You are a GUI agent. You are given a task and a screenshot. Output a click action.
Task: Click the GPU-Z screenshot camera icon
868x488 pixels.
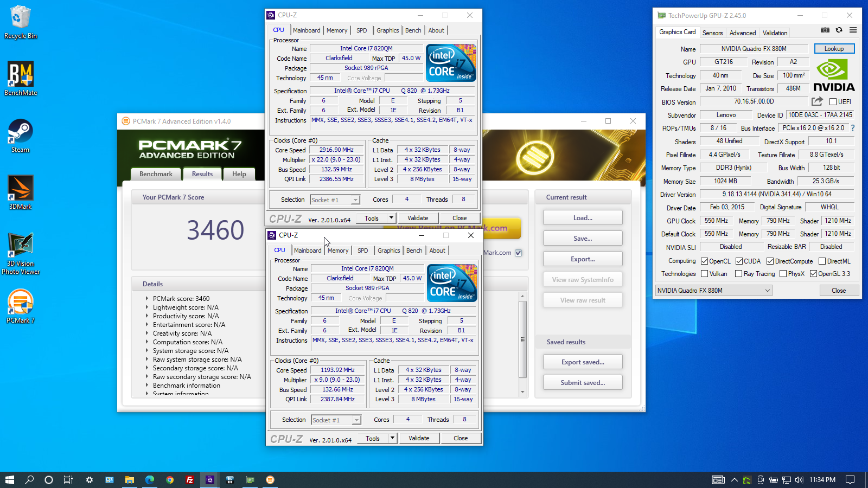(825, 30)
